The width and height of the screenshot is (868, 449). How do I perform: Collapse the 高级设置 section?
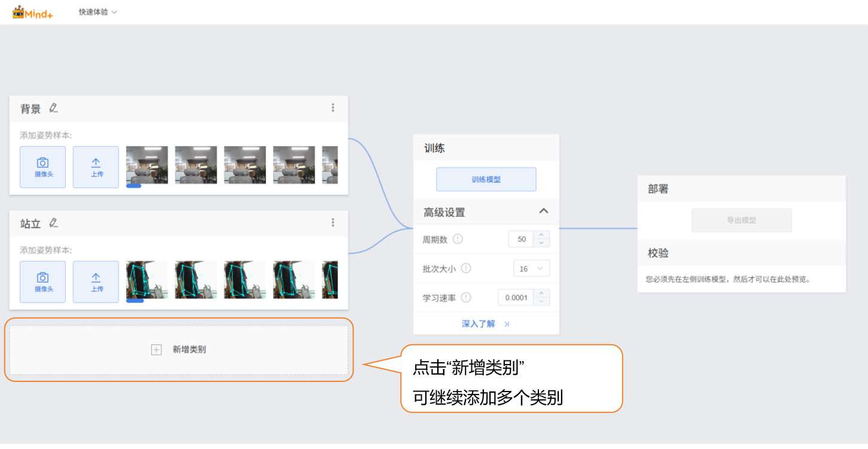coord(543,211)
